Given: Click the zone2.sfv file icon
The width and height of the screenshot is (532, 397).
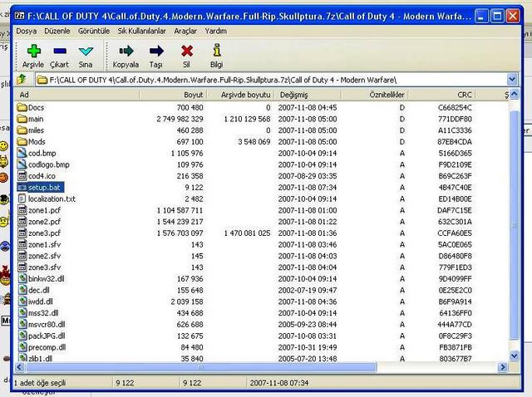Looking at the screenshot, I should pos(22,256).
